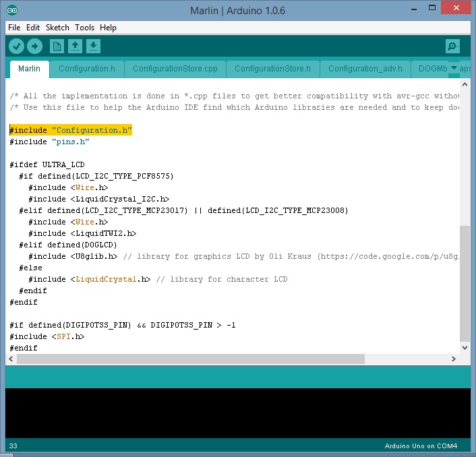The image size is (476, 457).
Task: Open the Help menu
Action: pyautogui.click(x=108, y=28)
